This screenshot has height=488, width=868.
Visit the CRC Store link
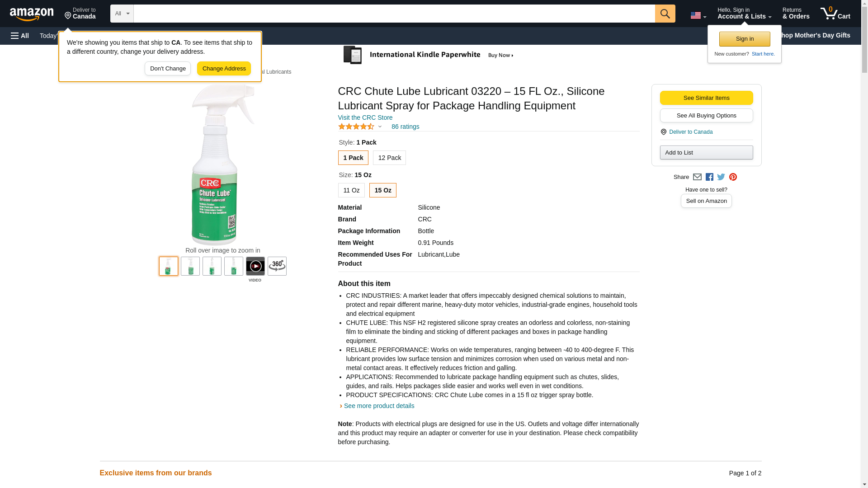pos(365,117)
